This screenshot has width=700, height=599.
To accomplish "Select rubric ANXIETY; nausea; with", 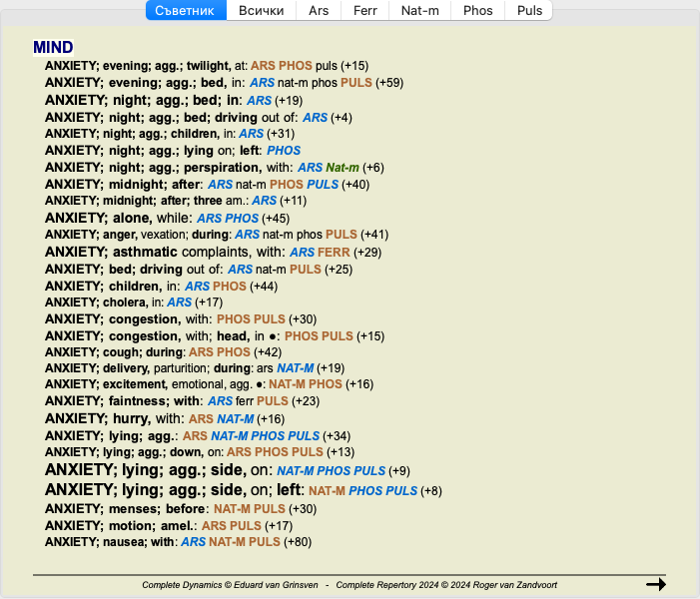I will point(110,542).
